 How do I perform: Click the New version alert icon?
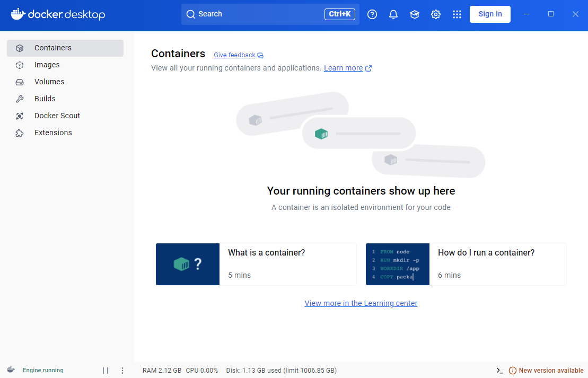(512, 371)
